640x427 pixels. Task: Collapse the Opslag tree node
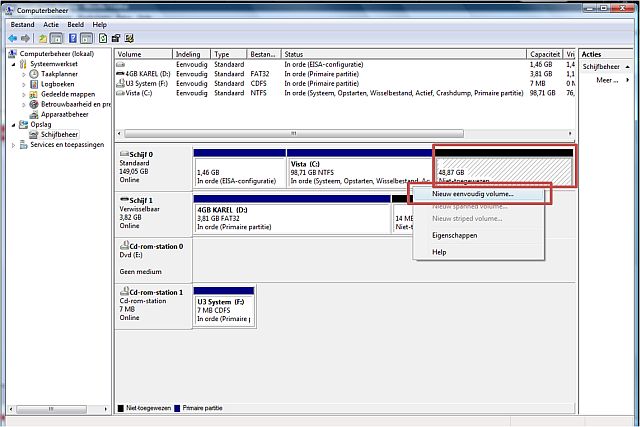click(13, 125)
